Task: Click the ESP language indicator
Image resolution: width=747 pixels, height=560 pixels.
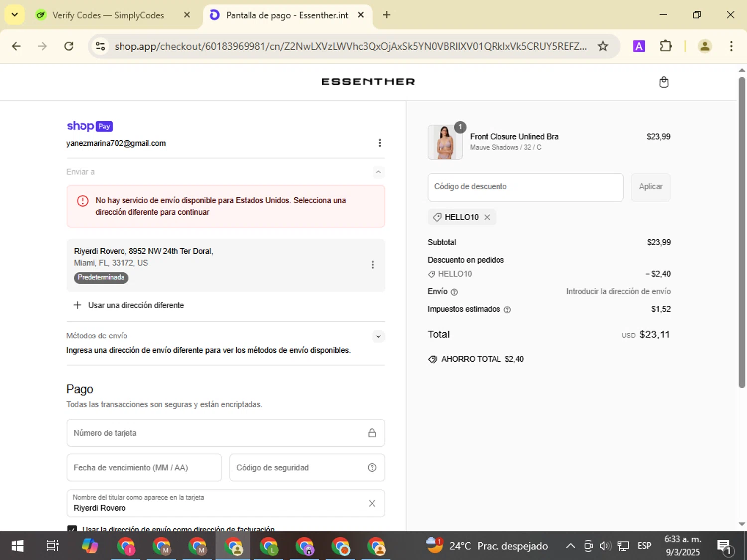Action: pyautogui.click(x=644, y=546)
